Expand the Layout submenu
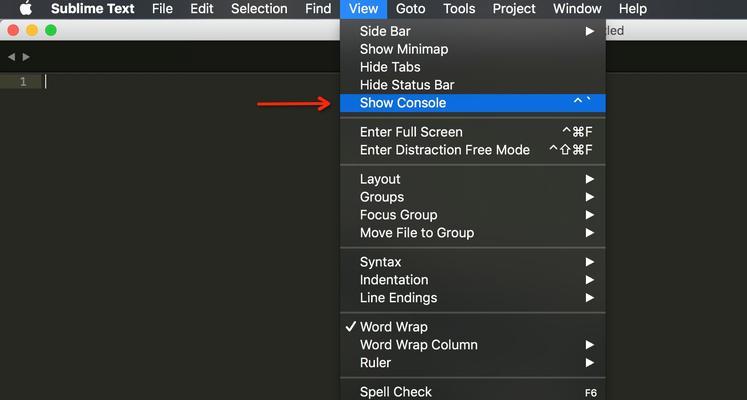The height and width of the screenshot is (400, 747). point(473,179)
